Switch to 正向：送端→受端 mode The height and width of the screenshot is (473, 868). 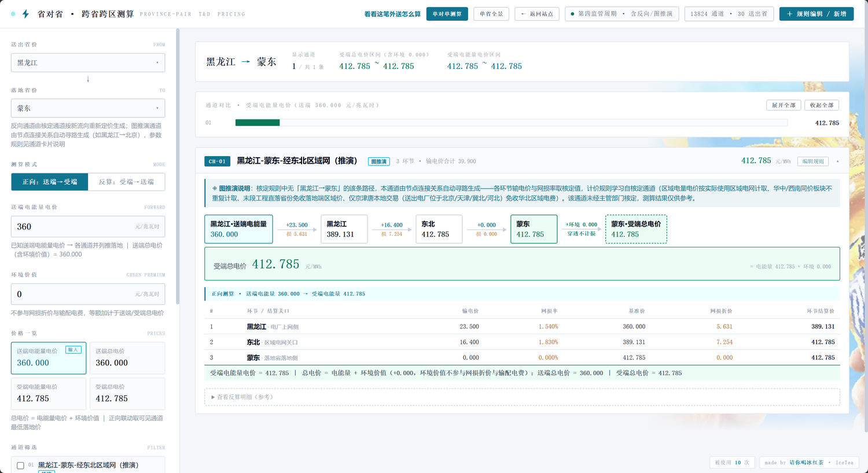pyautogui.click(x=50, y=182)
